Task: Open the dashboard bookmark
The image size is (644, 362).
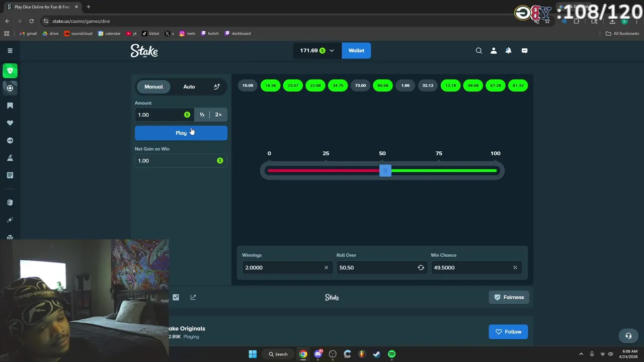Action: (237, 34)
